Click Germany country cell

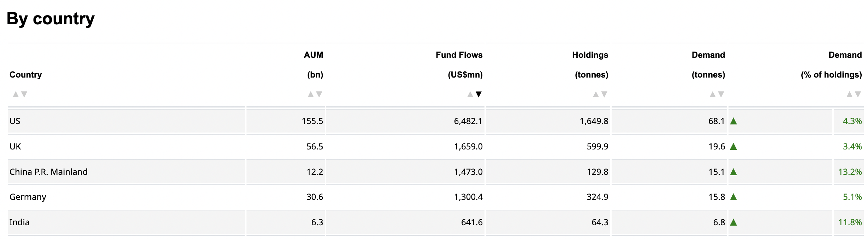point(28,197)
